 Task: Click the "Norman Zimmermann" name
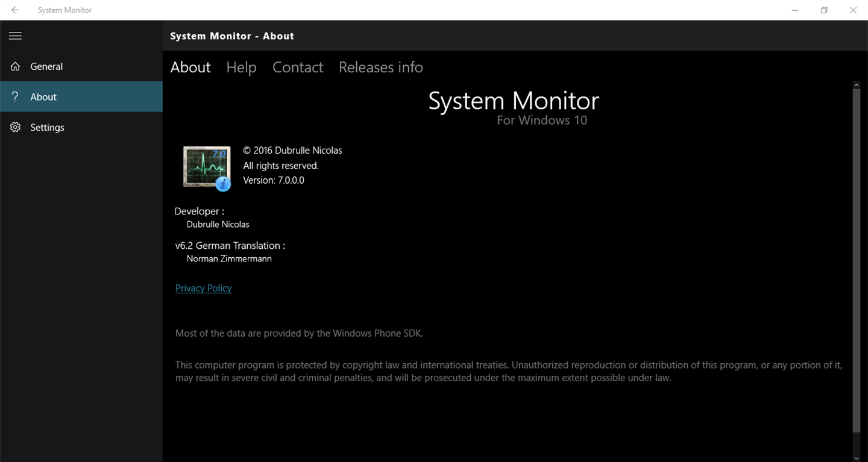[x=229, y=259]
